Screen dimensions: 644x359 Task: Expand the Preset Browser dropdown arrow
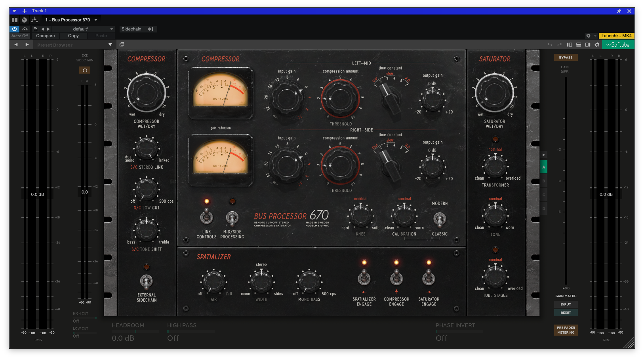pos(110,45)
